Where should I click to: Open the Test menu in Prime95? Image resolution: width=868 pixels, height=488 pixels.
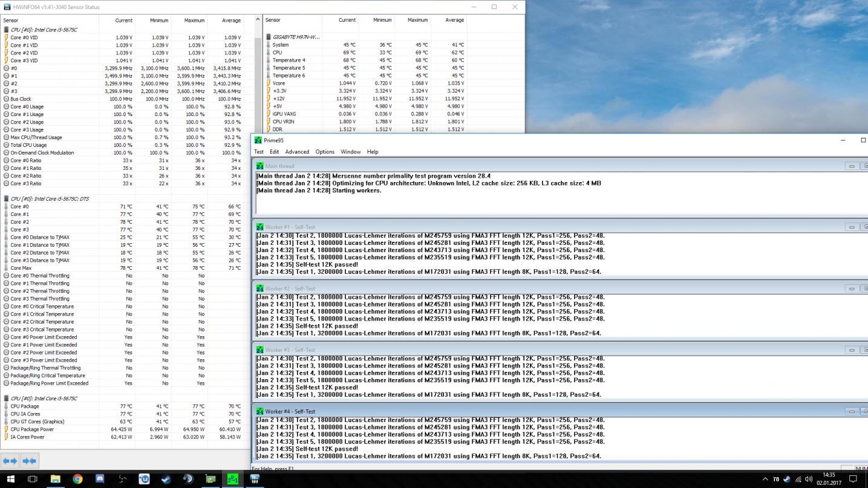click(x=259, y=152)
